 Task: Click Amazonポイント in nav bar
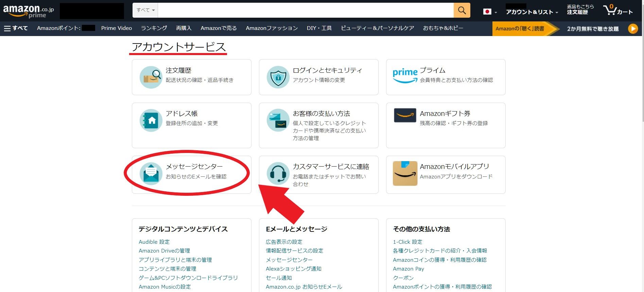[x=59, y=28]
